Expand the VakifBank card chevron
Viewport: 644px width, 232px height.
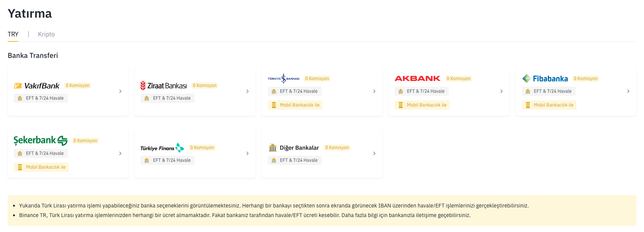click(x=120, y=92)
